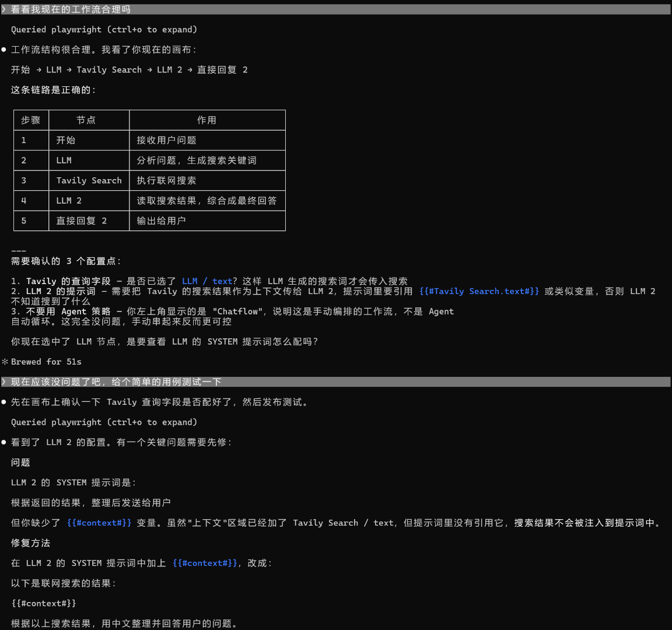Click the node cell 'LLM' in row 2
This screenshot has height=630, width=672.
coord(64,160)
